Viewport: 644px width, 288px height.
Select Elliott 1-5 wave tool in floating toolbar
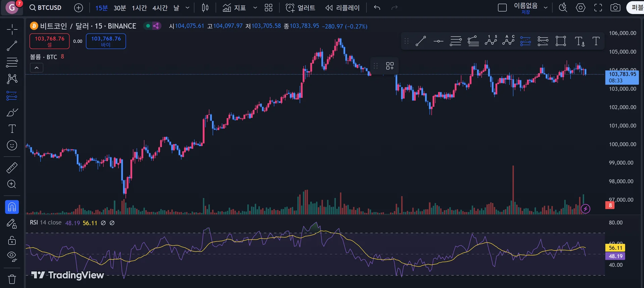tap(491, 41)
